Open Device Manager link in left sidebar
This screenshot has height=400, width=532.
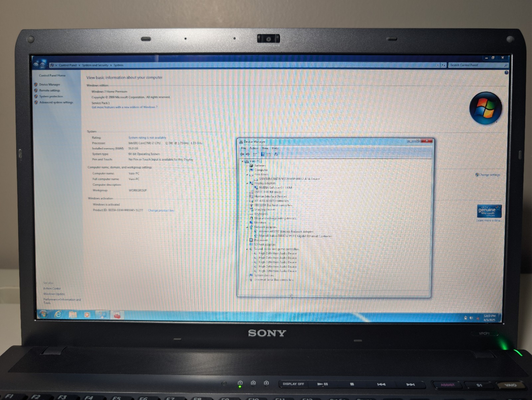coord(50,84)
